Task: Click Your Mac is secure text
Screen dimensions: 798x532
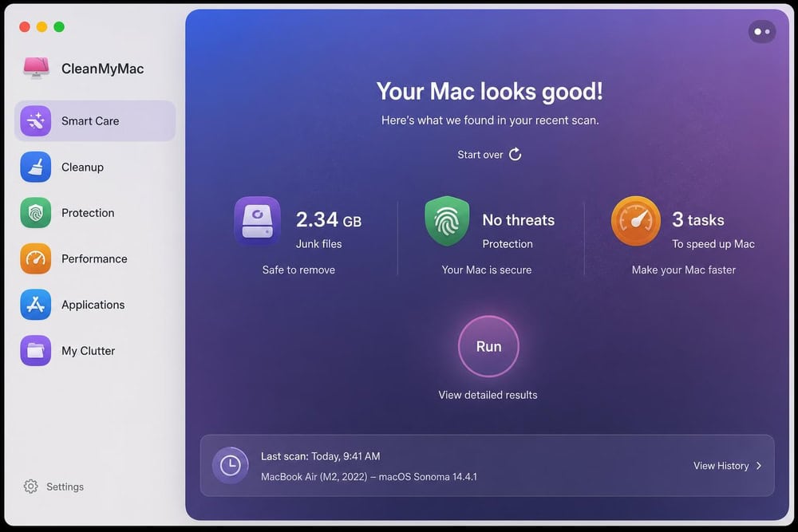Action: [487, 270]
